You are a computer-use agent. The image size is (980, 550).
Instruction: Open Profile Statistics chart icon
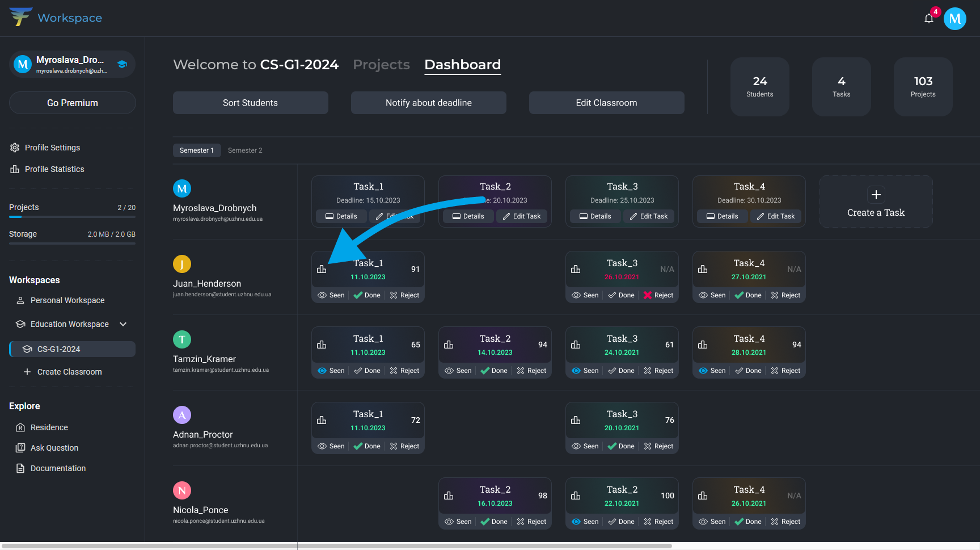tap(15, 169)
